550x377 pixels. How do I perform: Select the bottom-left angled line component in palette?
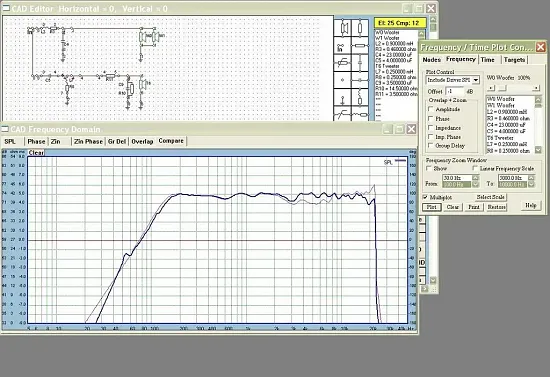pyautogui.click(x=342, y=114)
